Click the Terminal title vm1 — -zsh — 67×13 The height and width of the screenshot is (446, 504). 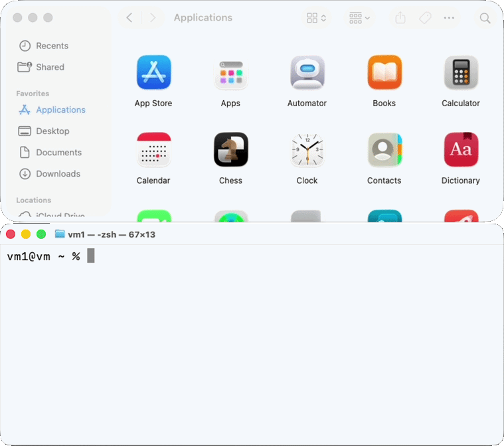click(112, 234)
